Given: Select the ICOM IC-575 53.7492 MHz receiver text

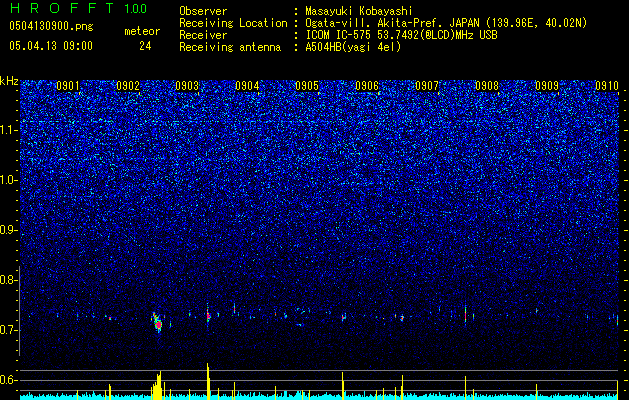Looking at the screenshot, I should [402, 35].
